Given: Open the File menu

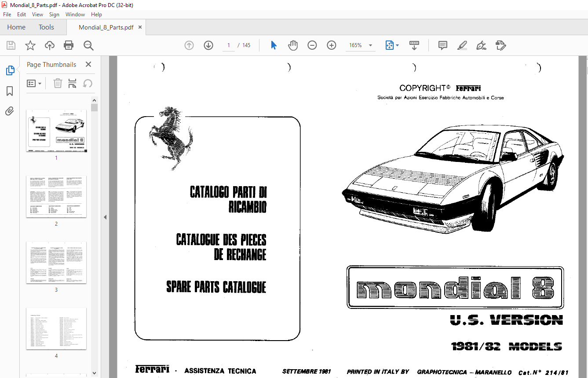Looking at the screenshot, I should 7,15.
